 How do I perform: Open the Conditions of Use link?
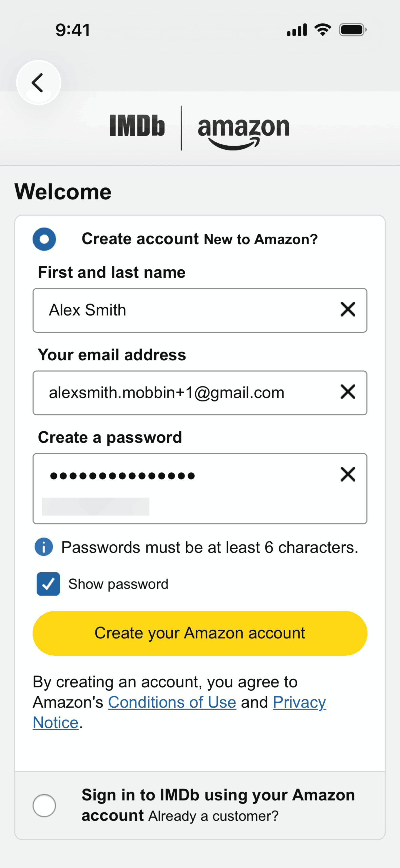pyautogui.click(x=172, y=702)
